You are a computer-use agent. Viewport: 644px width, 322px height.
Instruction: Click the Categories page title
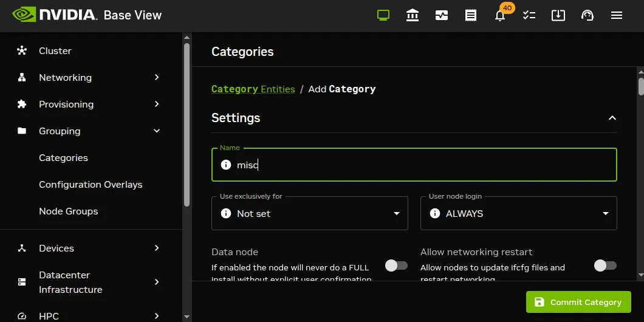point(242,52)
